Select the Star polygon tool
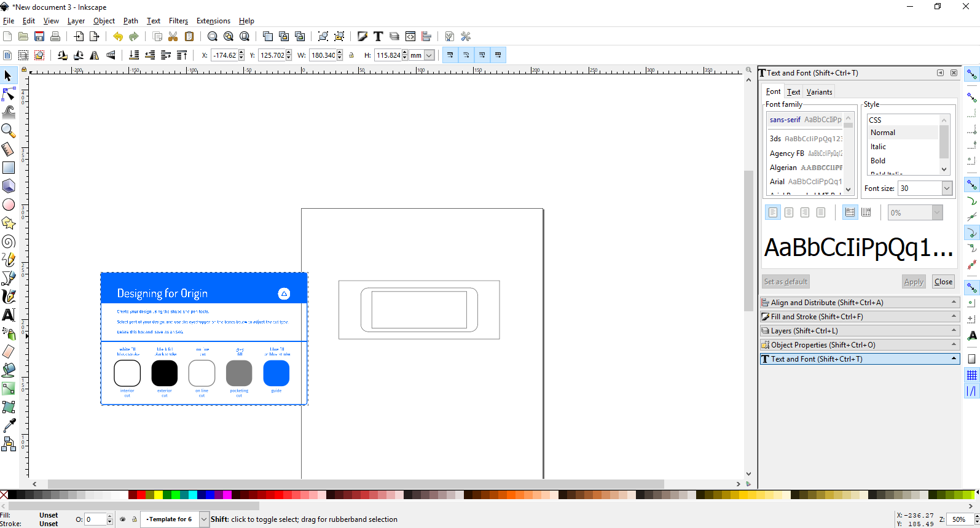980x528 pixels. point(8,223)
